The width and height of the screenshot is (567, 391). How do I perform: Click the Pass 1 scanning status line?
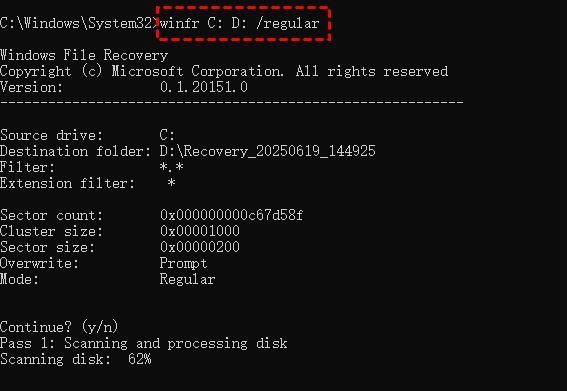coord(144,343)
